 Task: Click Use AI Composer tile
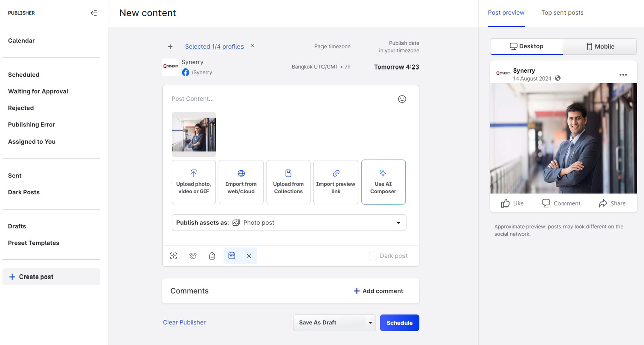pos(383,182)
